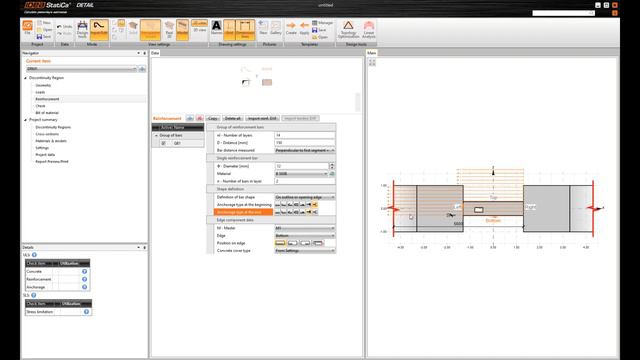Open Bill of material in navigator
This screenshot has height=360, width=640.
coord(47,113)
